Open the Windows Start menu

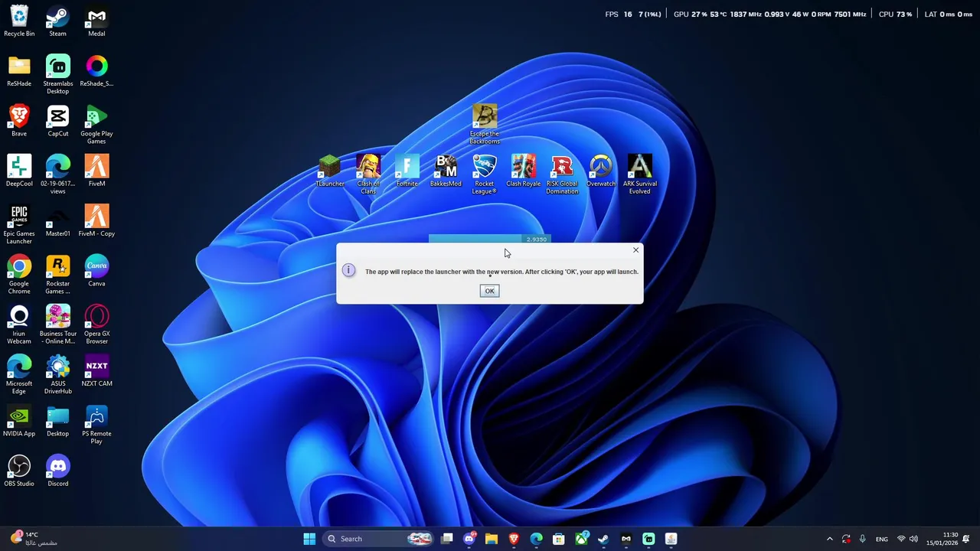(x=309, y=539)
